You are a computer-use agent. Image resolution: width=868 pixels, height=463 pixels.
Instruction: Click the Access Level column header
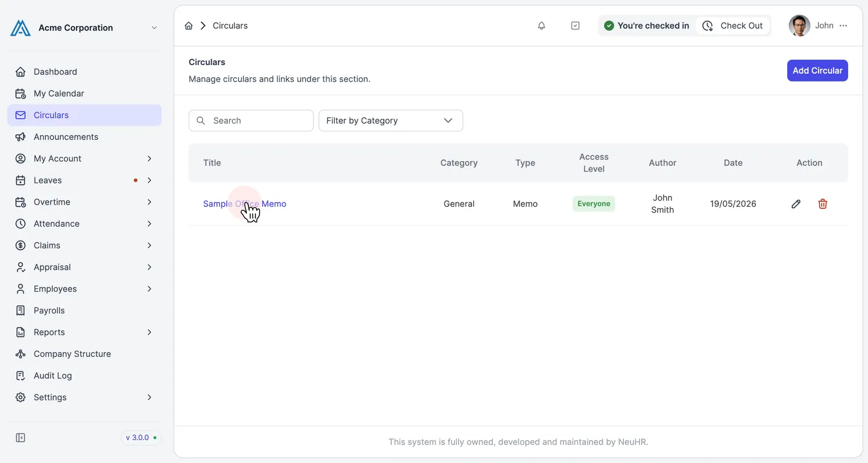594,163
